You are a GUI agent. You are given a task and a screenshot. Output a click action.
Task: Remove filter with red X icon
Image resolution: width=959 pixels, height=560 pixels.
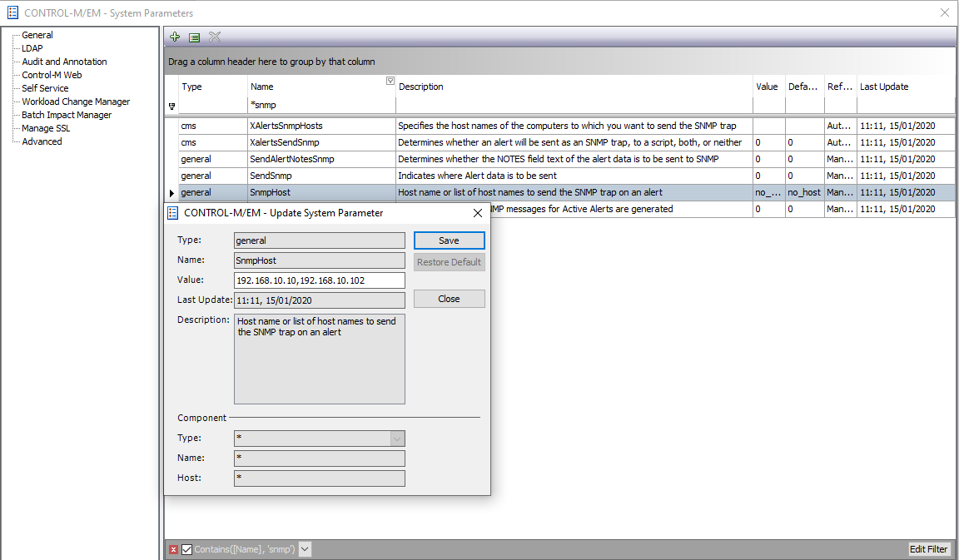174,550
